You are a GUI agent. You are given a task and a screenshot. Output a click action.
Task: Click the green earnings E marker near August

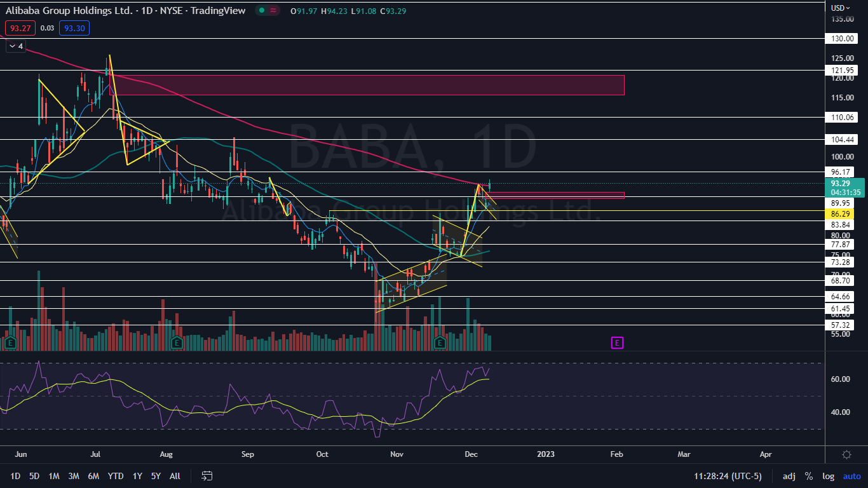[x=176, y=343]
